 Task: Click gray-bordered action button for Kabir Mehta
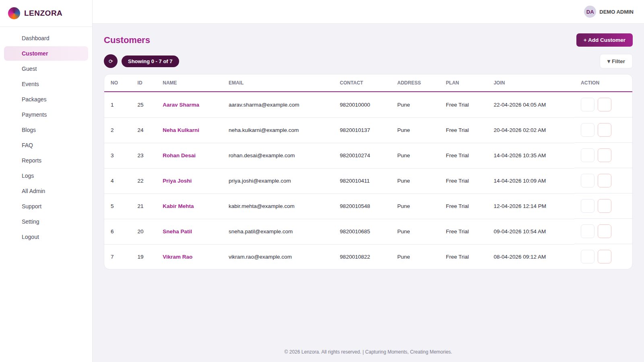tap(588, 206)
